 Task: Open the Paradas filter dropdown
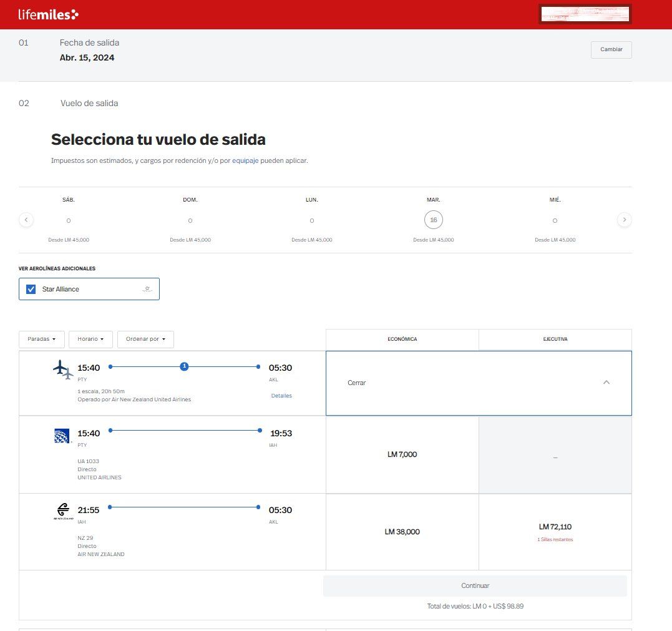(41, 339)
